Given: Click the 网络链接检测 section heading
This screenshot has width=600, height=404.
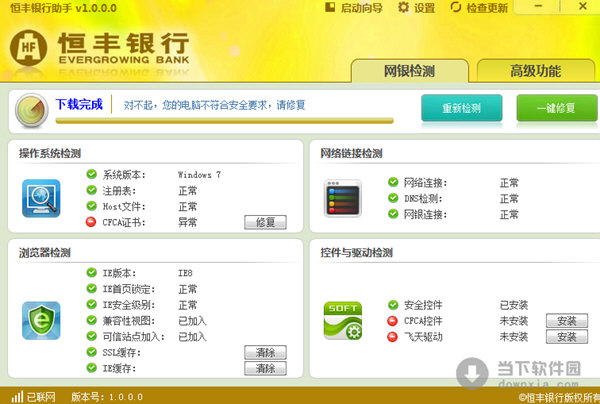Looking at the screenshot, I should tap(351, 153).
